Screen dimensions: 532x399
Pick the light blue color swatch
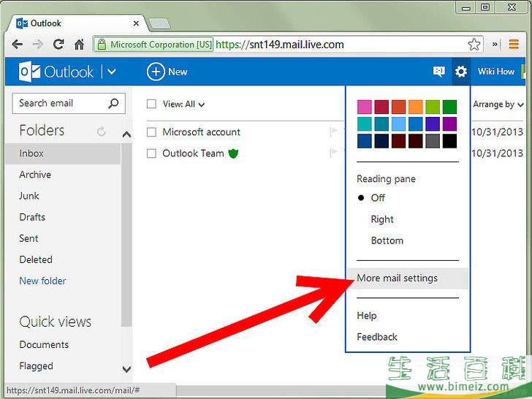[399, 123]
